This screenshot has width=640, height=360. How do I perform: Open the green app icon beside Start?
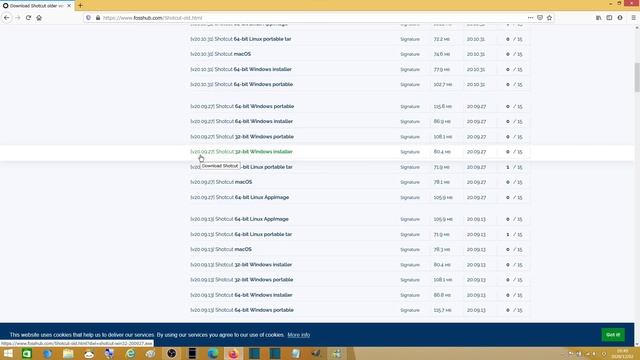27,353
